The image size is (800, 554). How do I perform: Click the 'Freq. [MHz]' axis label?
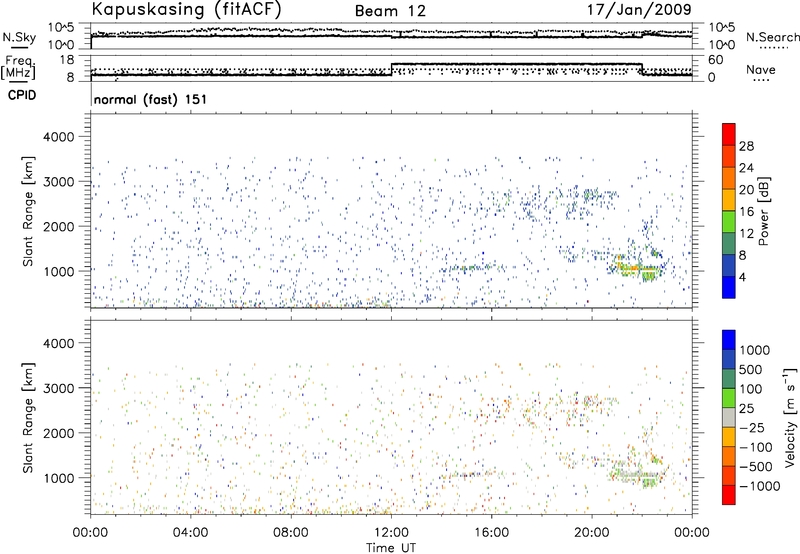(x=20, y=67)
